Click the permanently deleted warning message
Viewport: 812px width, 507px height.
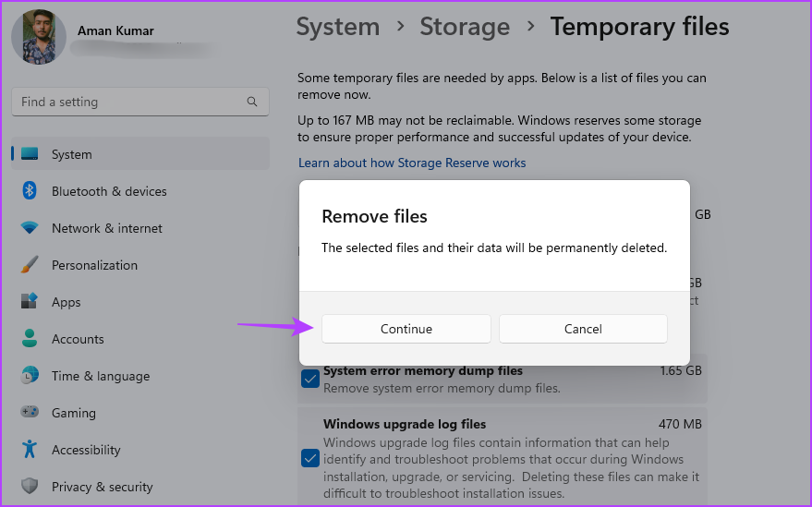click(494, 247)
